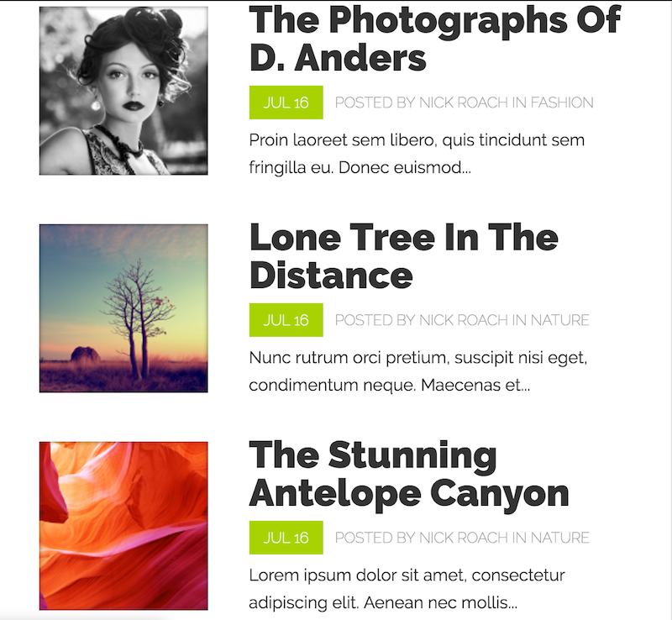Open NATURE category link under Antelope Canyon post
The image size is (672, 620).
pyautogui.click(x=559, y=538)
